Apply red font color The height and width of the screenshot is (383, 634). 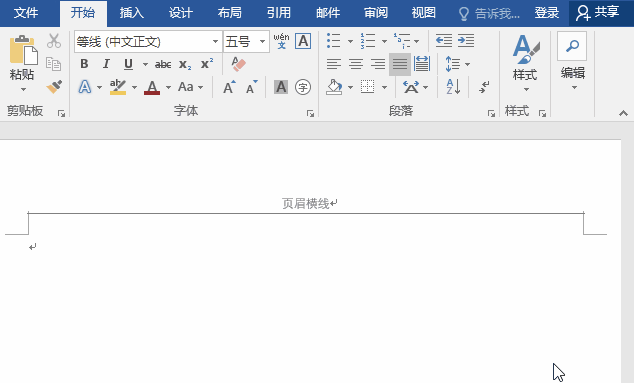coord(152,87)
